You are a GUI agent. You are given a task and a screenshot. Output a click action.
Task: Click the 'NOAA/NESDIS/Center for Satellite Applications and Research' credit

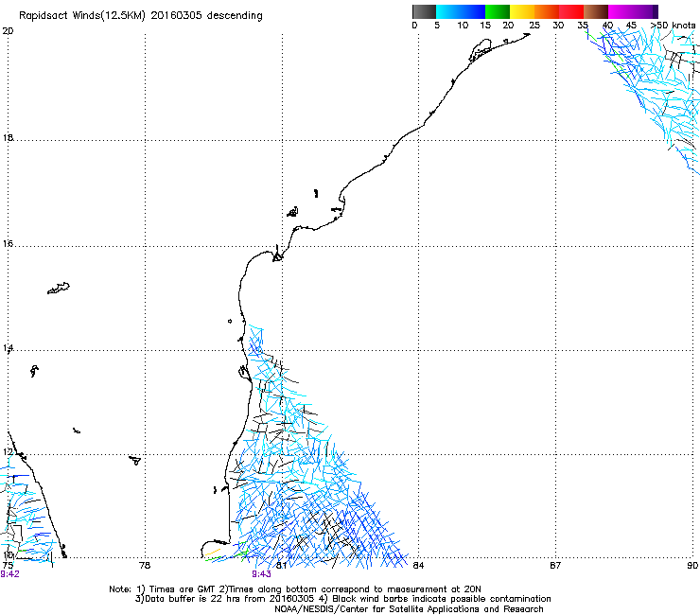(x=409, y=609)
